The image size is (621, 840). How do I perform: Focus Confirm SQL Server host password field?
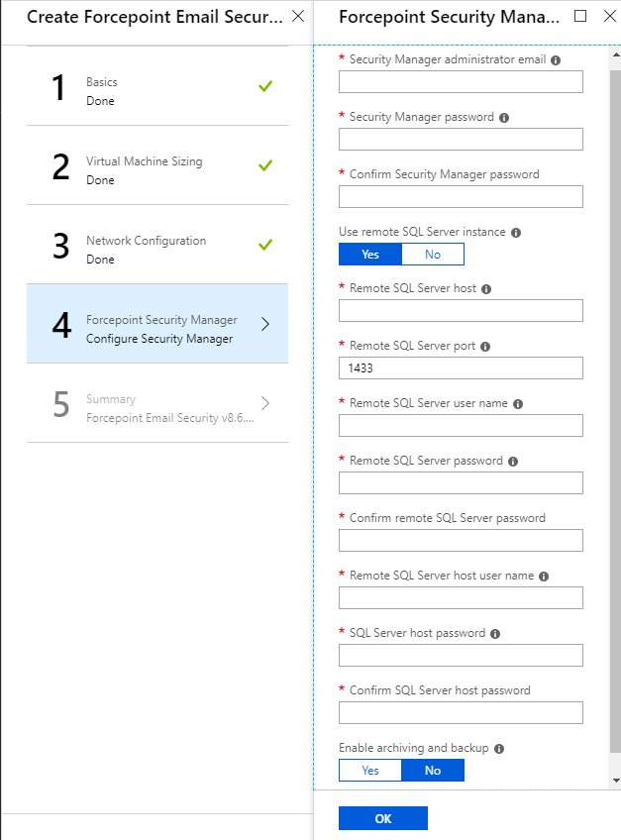tap(461, 712)
